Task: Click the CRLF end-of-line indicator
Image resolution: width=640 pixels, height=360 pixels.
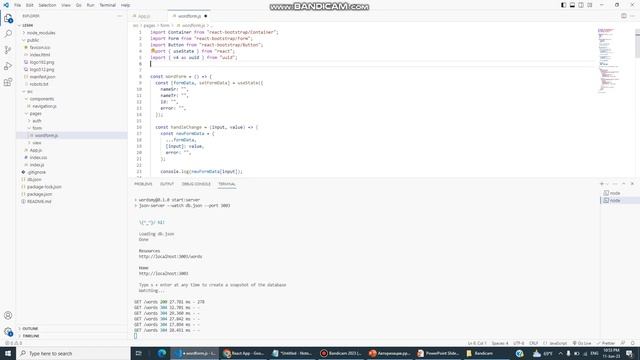Action: click(x=533, y=343)
